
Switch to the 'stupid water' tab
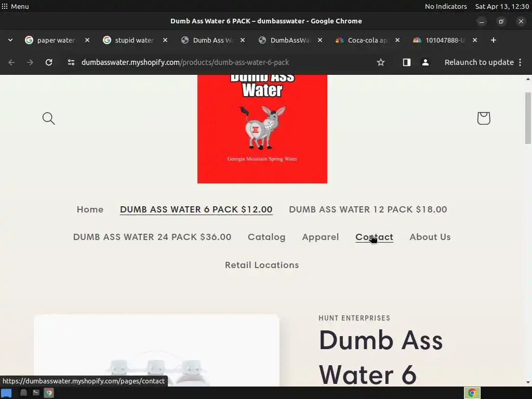(x=134, y=40)
